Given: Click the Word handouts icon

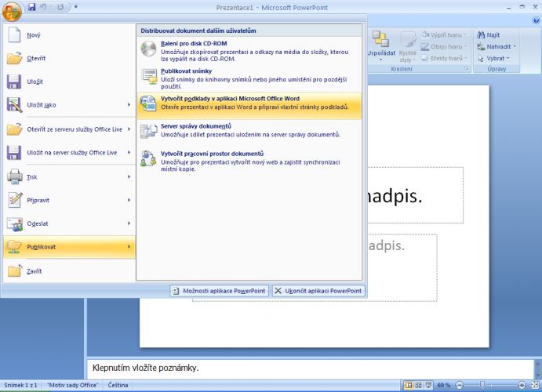Looking at the screenshot, I should point(148,103).
